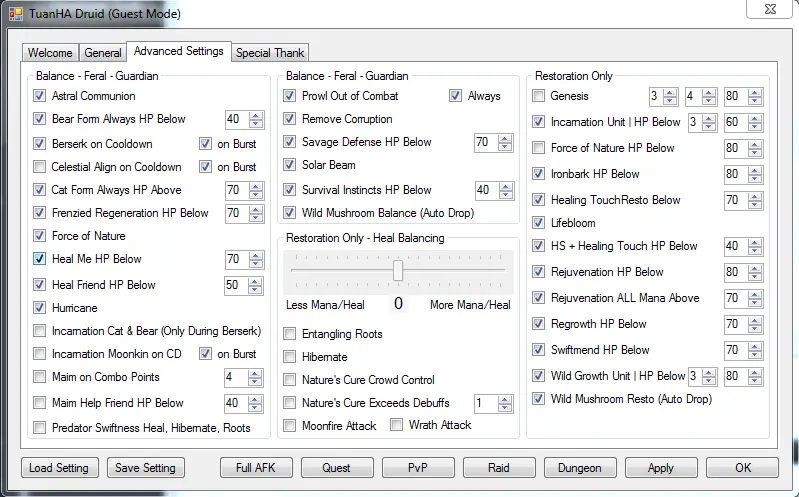Image resolution: width=799 pixels, height=497 pixels.
Task: Toggle the Genesis checkbox
Action: click(x=540, y=96)
